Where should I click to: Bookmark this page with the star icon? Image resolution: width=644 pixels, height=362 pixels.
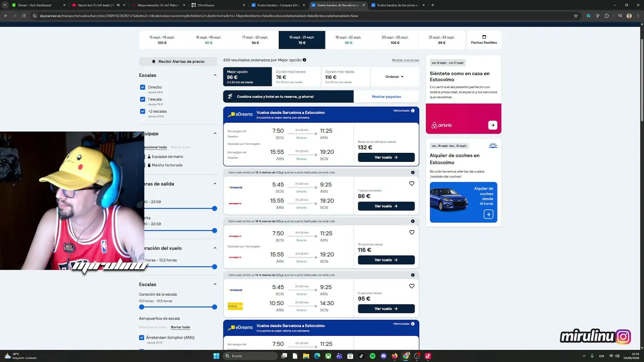(x=576, y=16)
